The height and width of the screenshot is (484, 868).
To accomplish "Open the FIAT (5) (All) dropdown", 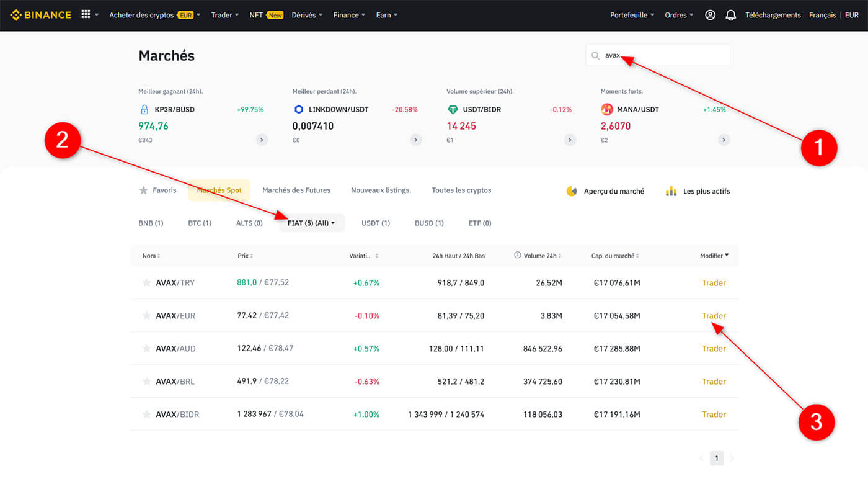I will pos(312,223).
